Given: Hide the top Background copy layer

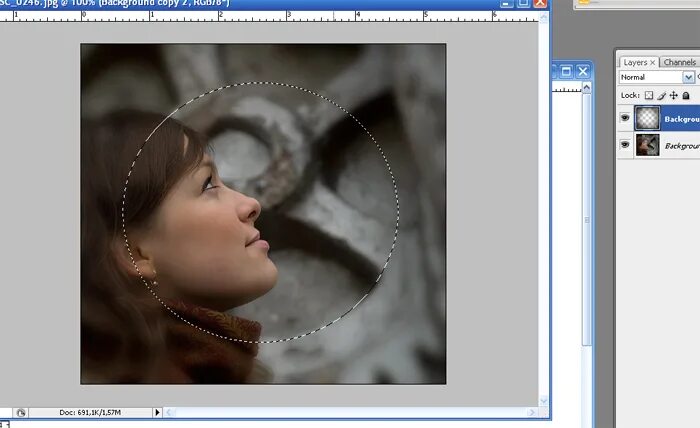Looking at the screenshot, I should pyautogui.click(x=625, y=118).
